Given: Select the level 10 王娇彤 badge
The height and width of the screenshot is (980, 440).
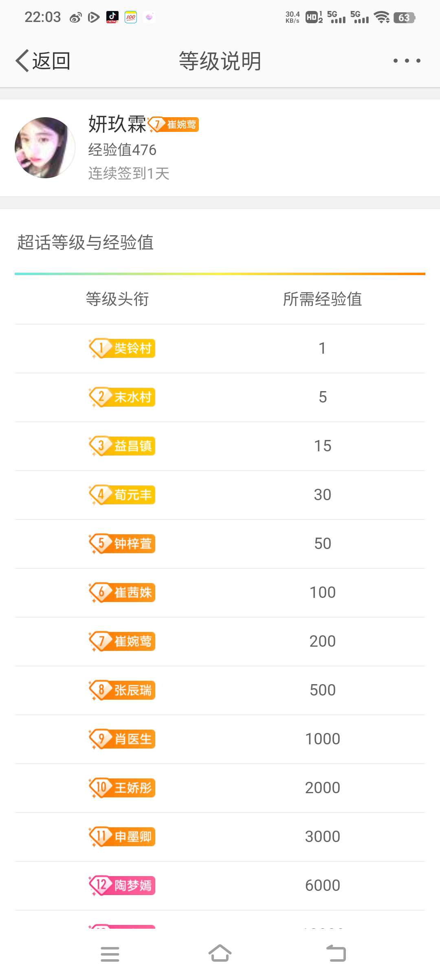Looking at the screenshot, I should 122,788.
